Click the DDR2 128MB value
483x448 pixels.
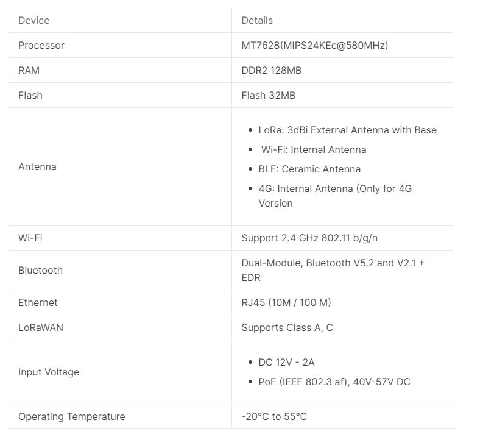click(x=272, y=70)
